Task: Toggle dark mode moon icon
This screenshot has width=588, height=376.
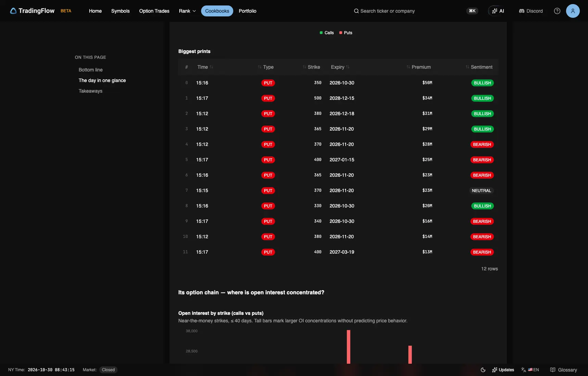Action: coord(483,370)
